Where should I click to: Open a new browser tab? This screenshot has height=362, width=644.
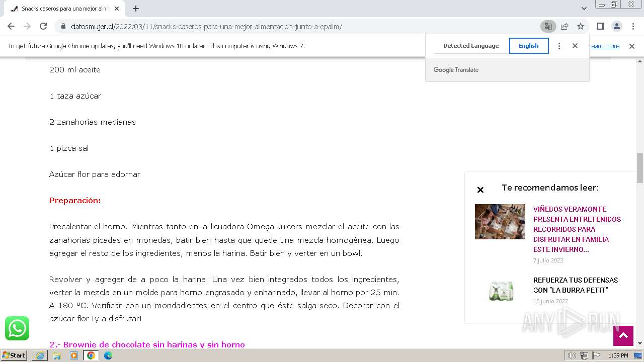(x=136, y=9)
